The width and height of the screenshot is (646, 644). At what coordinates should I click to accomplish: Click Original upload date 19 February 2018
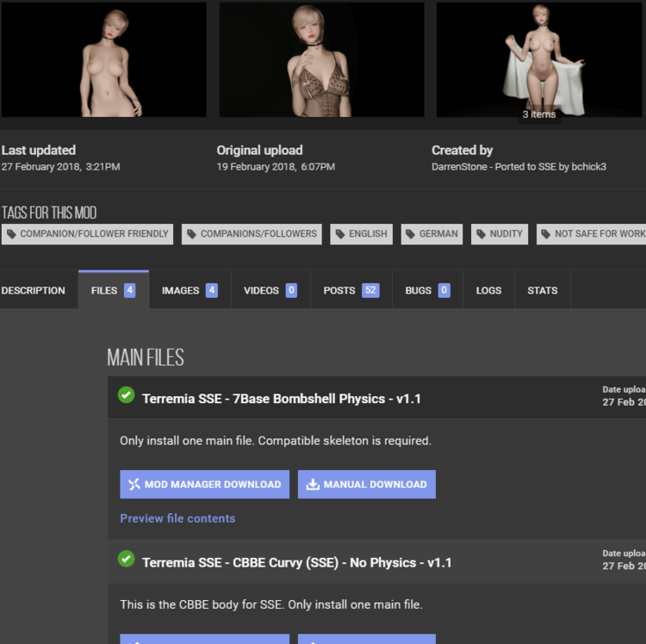click(x=276, y=167)
